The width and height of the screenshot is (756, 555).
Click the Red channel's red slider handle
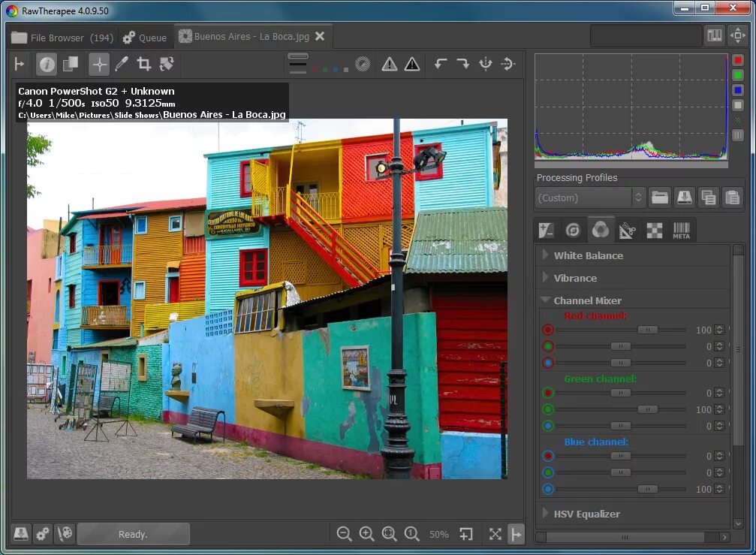coord(647,330)
